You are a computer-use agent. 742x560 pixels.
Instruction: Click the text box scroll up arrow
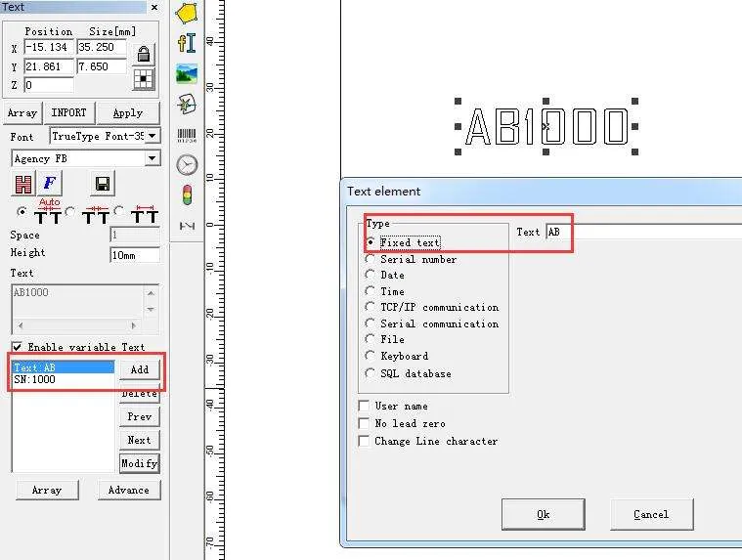pos(151,293)
